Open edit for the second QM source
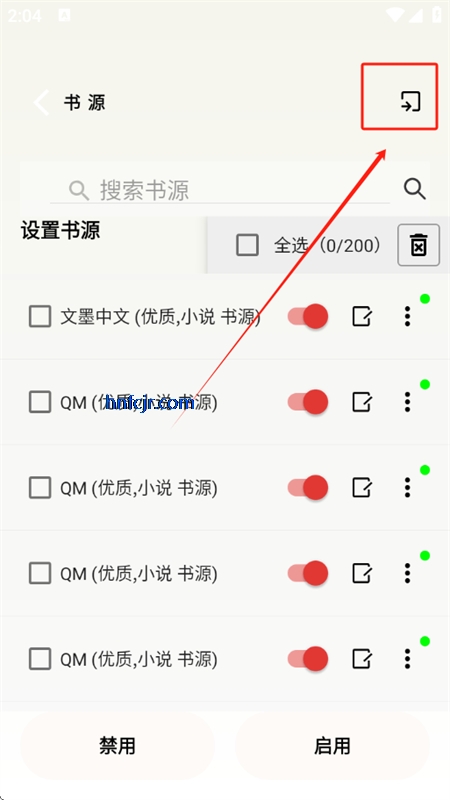Screen dimensions: 450x800 [362, 488]
